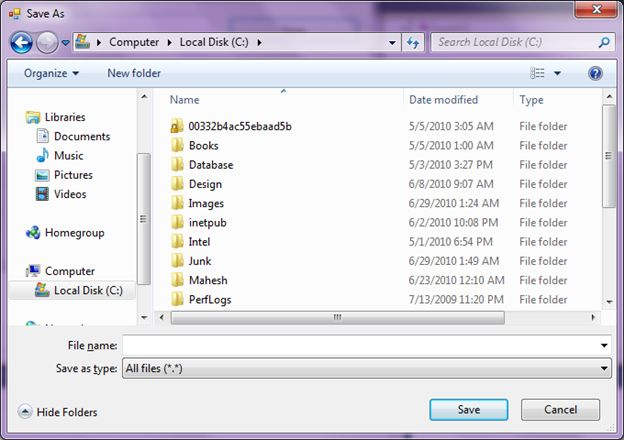
Task: Click the search magnifier icon
Action: point(604,42)
